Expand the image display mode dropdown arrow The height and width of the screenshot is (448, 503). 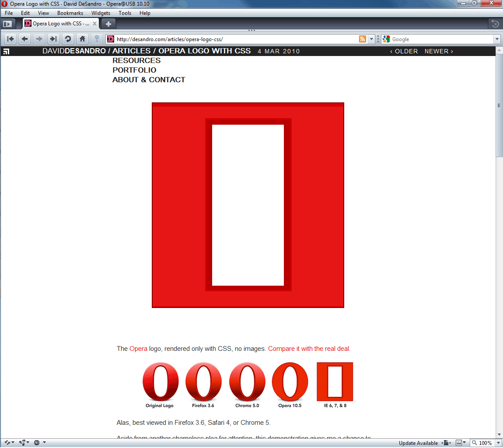pos(464,443)
